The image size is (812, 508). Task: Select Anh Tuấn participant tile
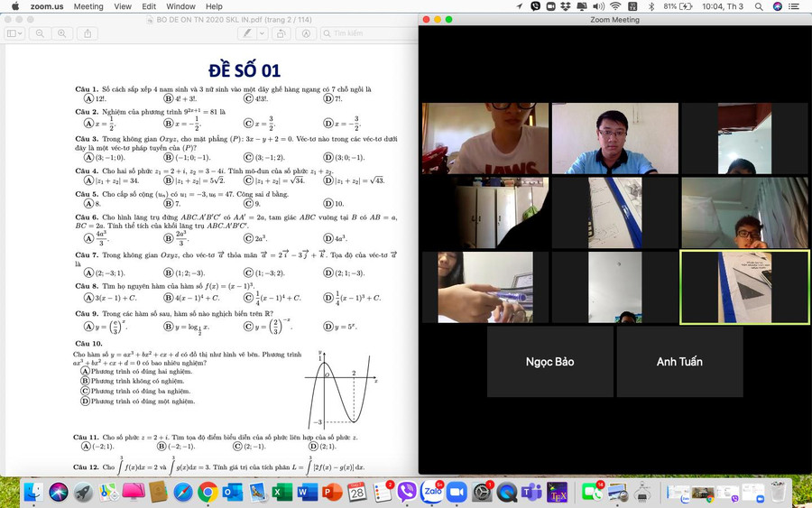point(679,362)
